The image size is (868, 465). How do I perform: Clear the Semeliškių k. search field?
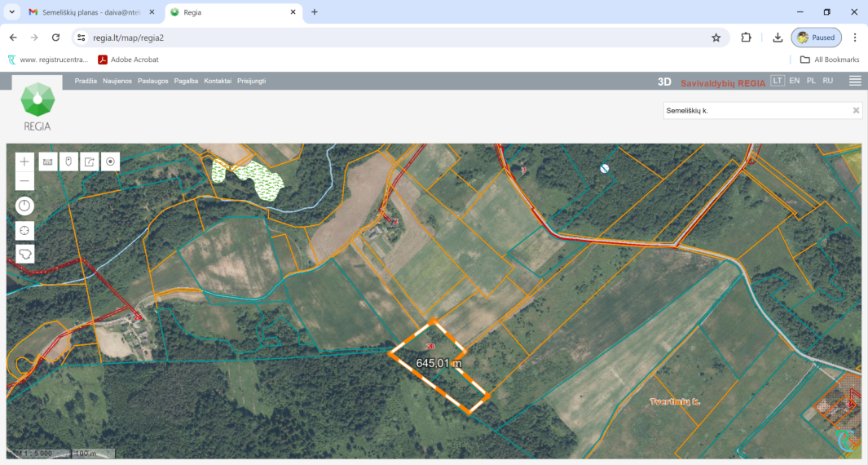click(x=856, y=110)
